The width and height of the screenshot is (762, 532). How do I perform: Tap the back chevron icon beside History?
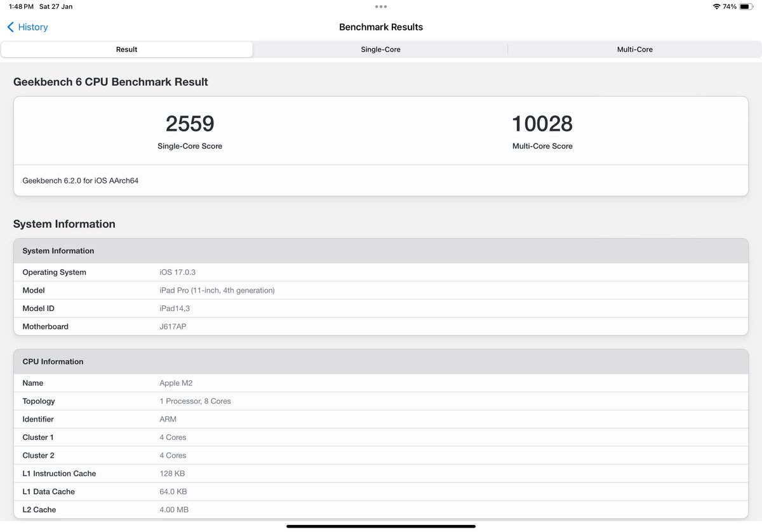click(x=10, y=27)
